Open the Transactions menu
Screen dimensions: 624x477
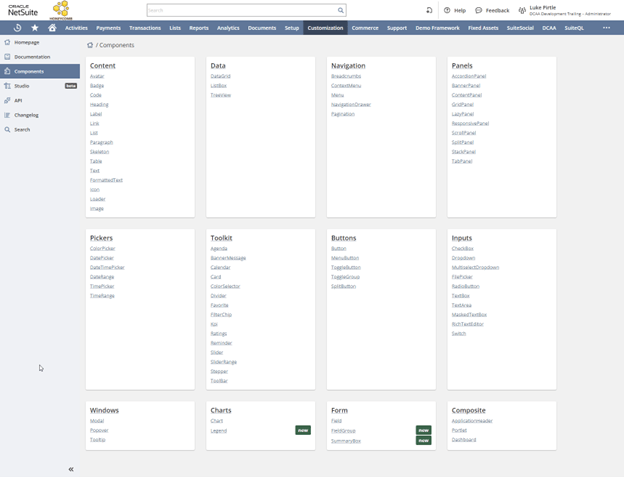145,28
